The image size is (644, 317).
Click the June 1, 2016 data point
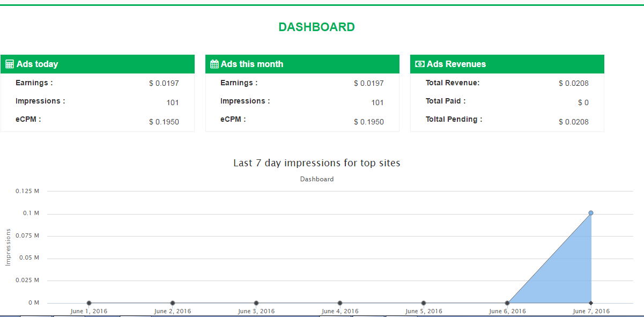89,303
